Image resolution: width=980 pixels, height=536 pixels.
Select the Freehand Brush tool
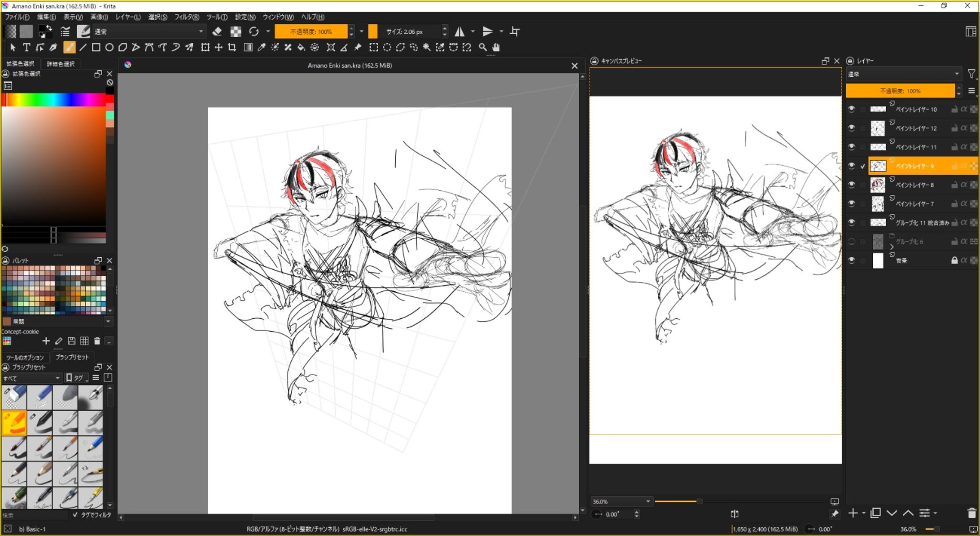[69, 47]
